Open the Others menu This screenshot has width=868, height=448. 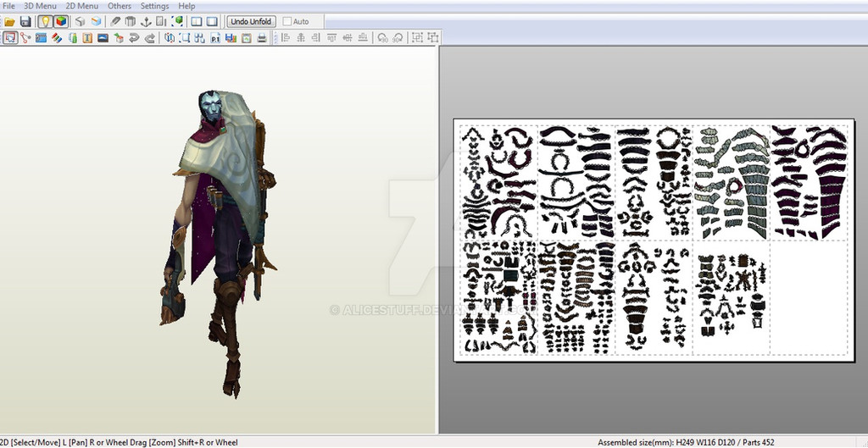(120, 6)
